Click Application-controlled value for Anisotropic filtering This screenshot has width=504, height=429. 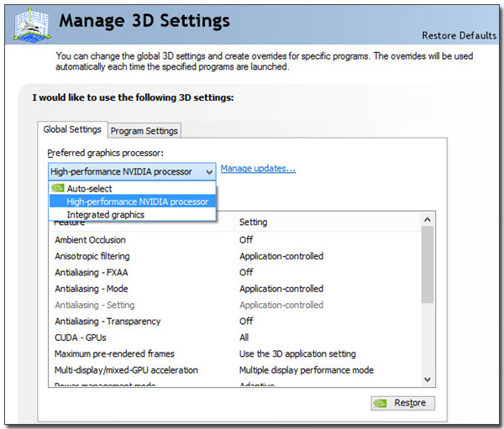click(x=281, y=256)
